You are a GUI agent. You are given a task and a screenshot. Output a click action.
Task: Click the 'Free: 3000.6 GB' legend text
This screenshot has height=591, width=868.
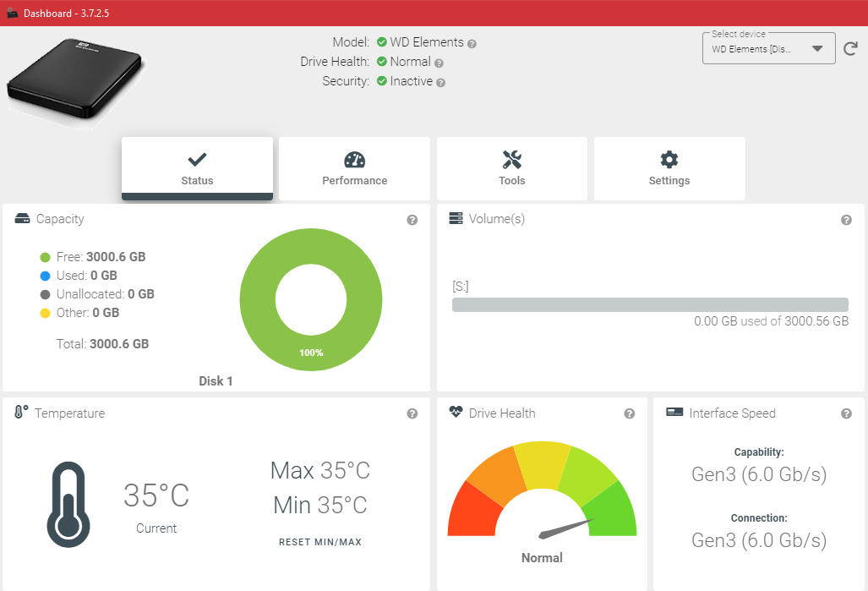101,257
